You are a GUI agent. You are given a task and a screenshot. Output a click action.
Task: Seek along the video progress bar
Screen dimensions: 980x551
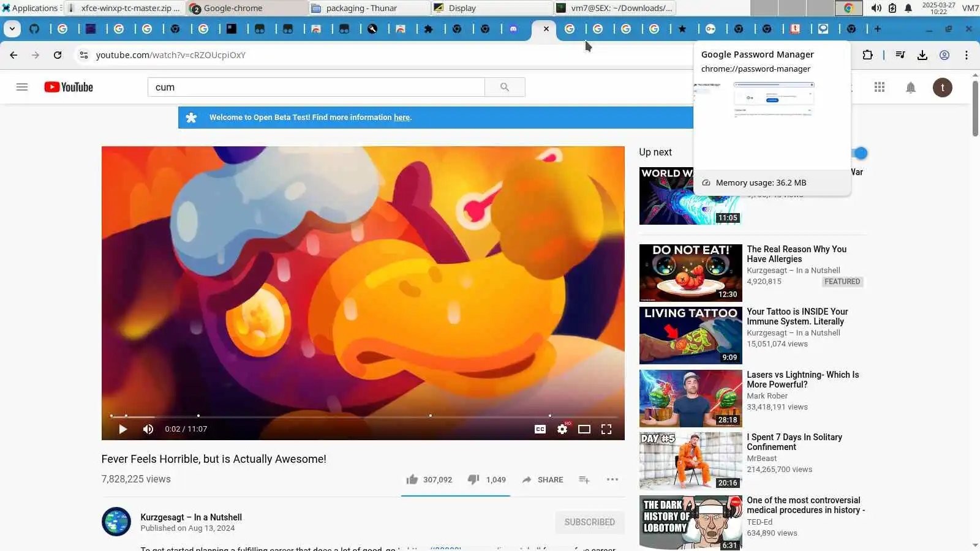pos(364,416)
